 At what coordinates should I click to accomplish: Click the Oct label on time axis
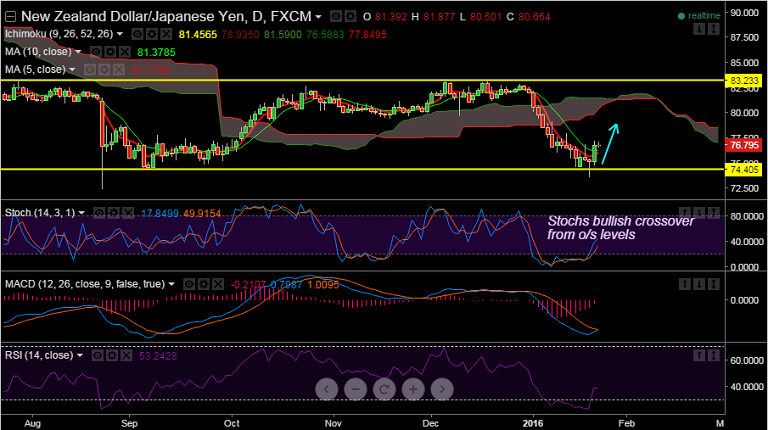click(231, 423)
